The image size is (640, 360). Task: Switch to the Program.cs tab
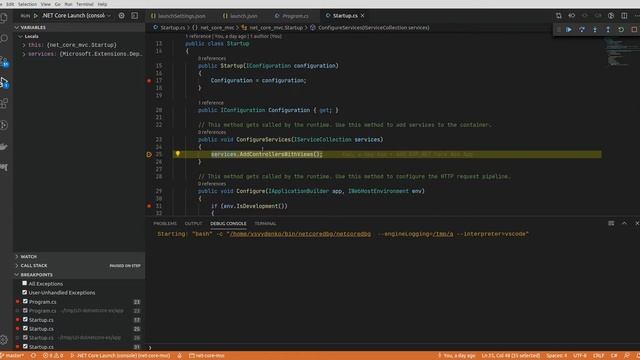292,16
